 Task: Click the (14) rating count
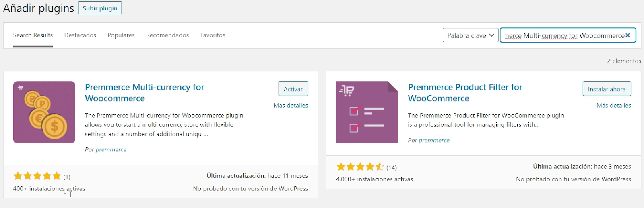[392, 167]
